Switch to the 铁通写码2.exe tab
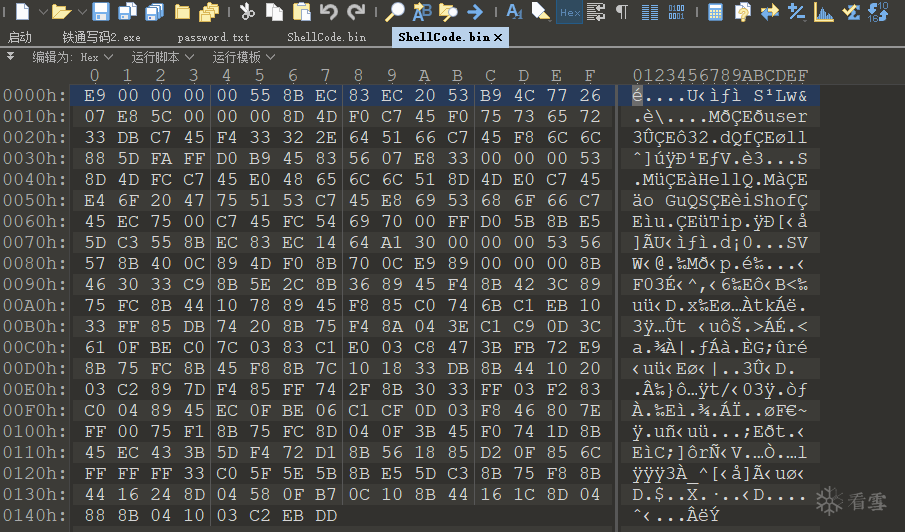905x532 pixels. coord(101,38)
